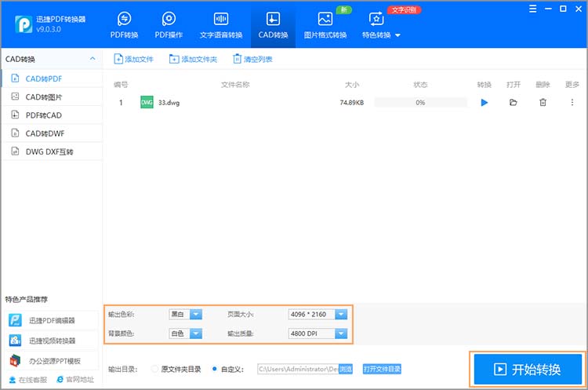Open the 输出质量 dropdown showing 4800 DPI
This screenshot has height=390, width=588.
[x=318, y=334]
